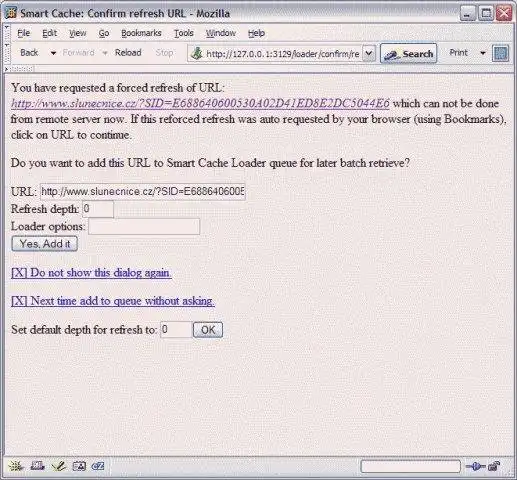This screenshot has width=517, height=480.
Task: Open the Tools menu
Action: tap(184, 33)
